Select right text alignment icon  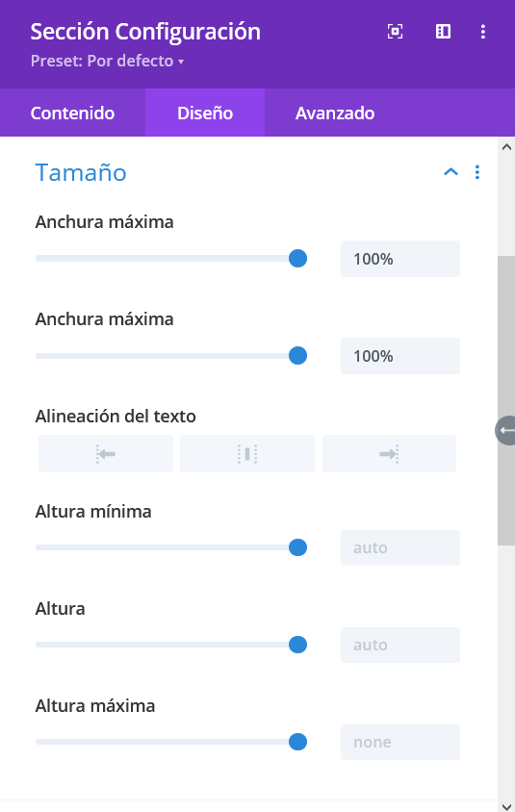coord(389,454)
